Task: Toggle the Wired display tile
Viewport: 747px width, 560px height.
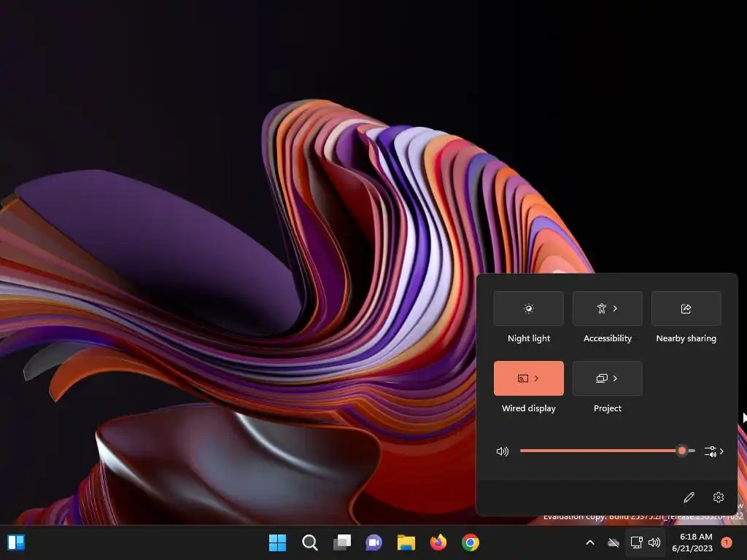Action: coord(528,378)
